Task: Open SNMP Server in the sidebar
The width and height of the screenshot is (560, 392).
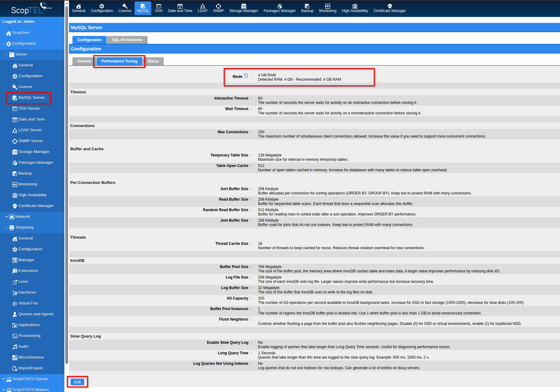Action: pyautogui.click(x=28, y=141)
